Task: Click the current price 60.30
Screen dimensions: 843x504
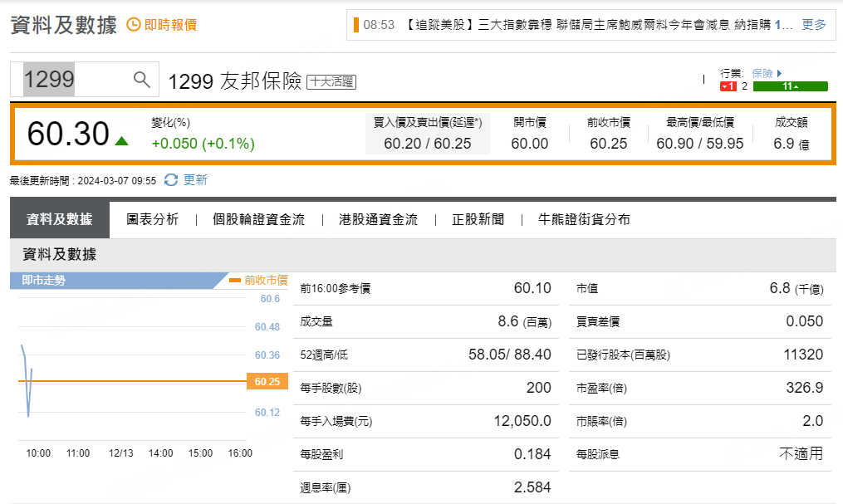Action: pyautogui.click(x=68, y=133)
